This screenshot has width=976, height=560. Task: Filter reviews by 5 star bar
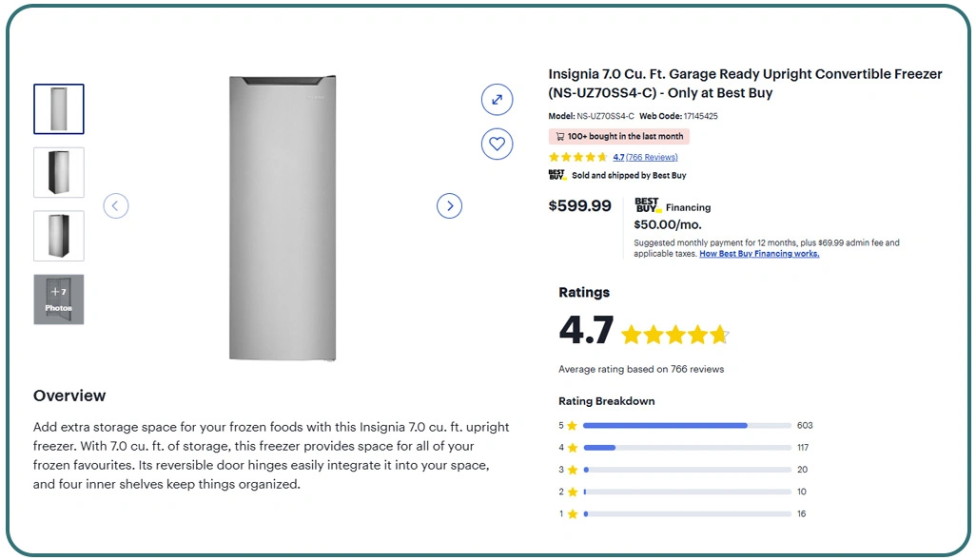[x=687, y=425]
